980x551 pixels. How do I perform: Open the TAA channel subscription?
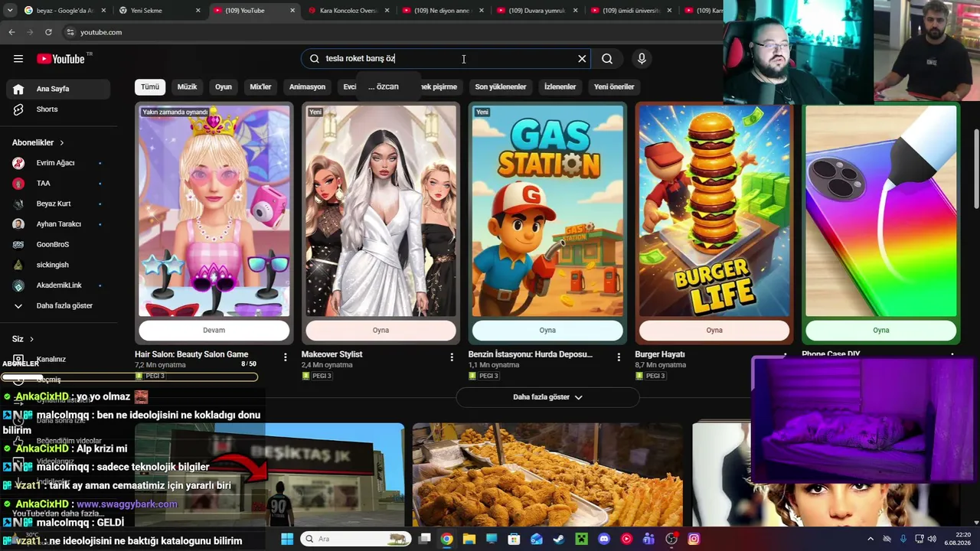(x=58, y=184)
